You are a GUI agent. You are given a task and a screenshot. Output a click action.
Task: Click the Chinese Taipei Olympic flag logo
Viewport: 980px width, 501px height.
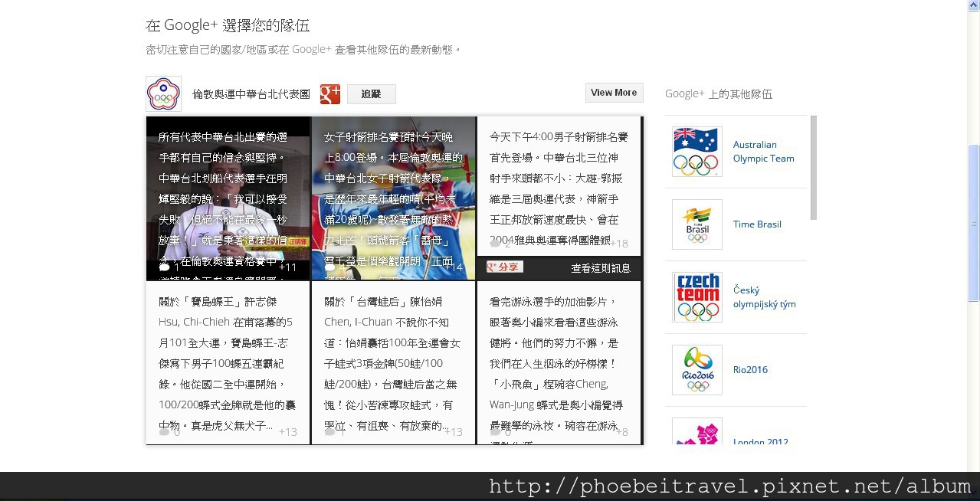(x=163, y=93)
